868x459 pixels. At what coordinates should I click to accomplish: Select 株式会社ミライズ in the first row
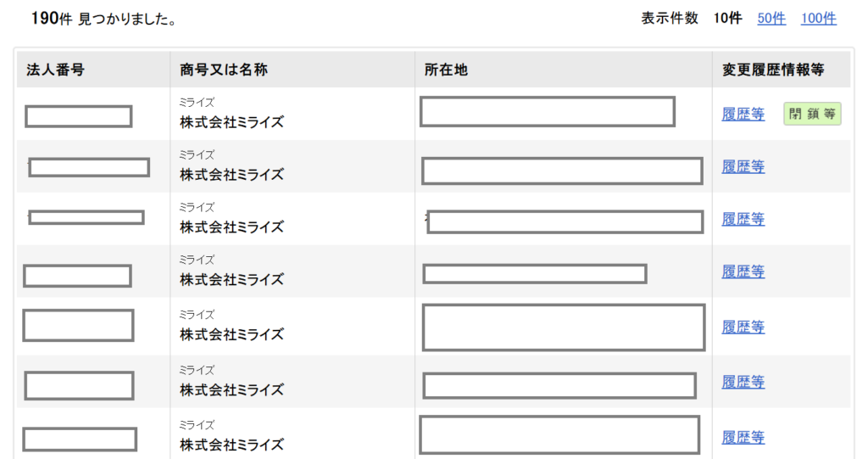pos(231,122)
